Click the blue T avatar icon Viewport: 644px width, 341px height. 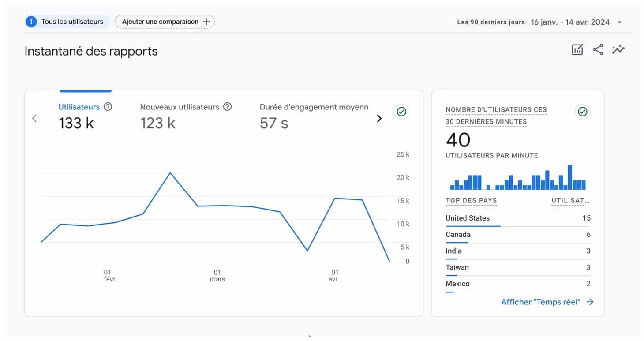click(x=31, y=22)
